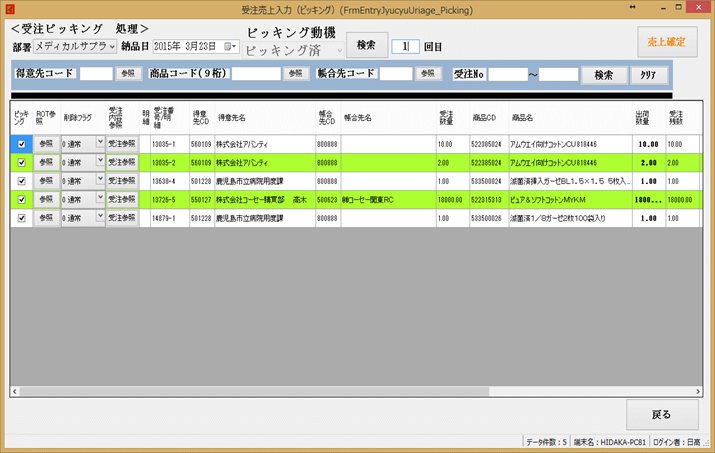
Task: Expand the 部署 department dropdown
Action: tap(111, 47)
